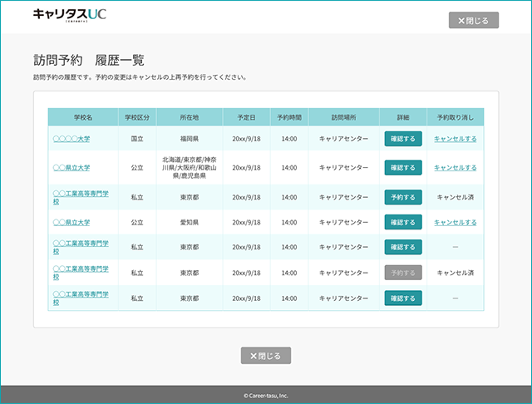Click the © Career-tasu, Inc. footer text
This screenshot has width=532, height=404.
[x=266, y=396]
